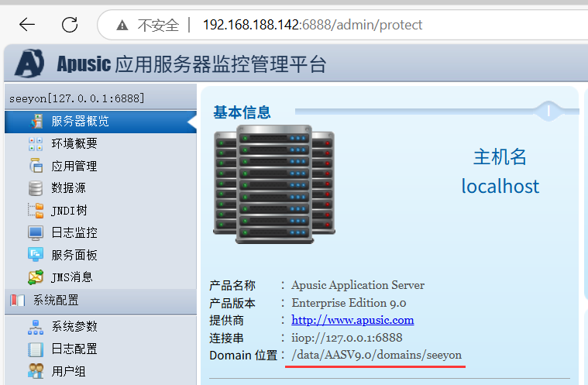Click Enterprise Edition 9.0 version text

click(x=349, y=303)
